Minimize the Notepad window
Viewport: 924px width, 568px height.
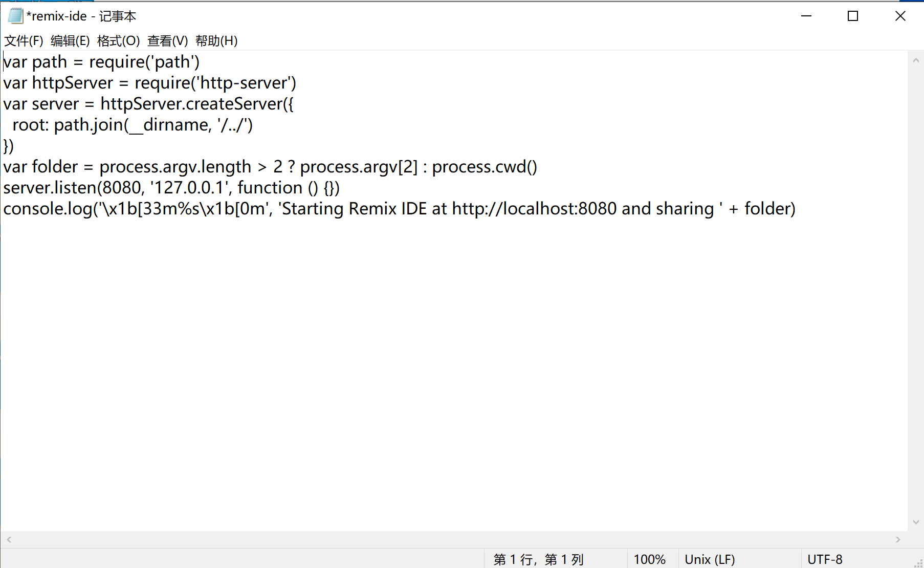(806, 16)
